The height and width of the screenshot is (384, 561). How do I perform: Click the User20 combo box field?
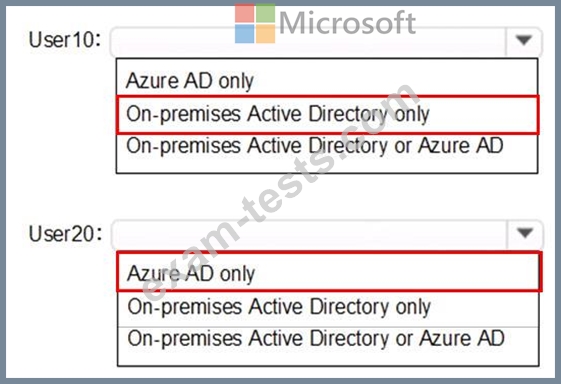(x=327, y=234)
